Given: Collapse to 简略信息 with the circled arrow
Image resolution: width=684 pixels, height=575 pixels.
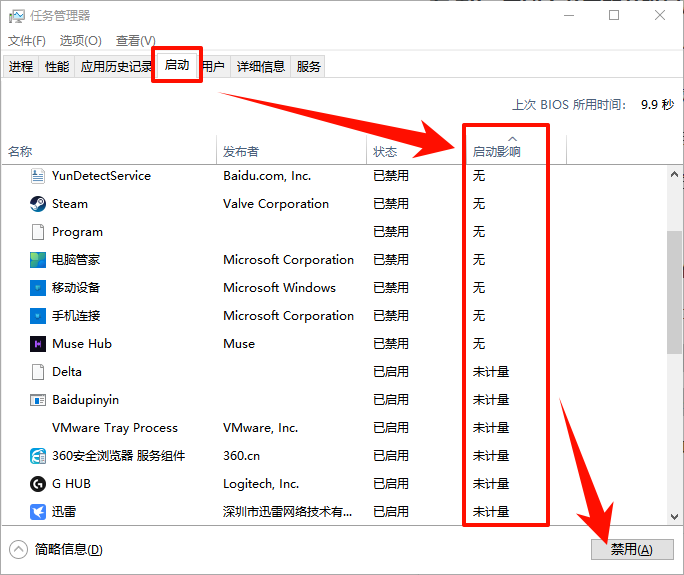Looking at the screenshot, I should click(x=18, y=549).
